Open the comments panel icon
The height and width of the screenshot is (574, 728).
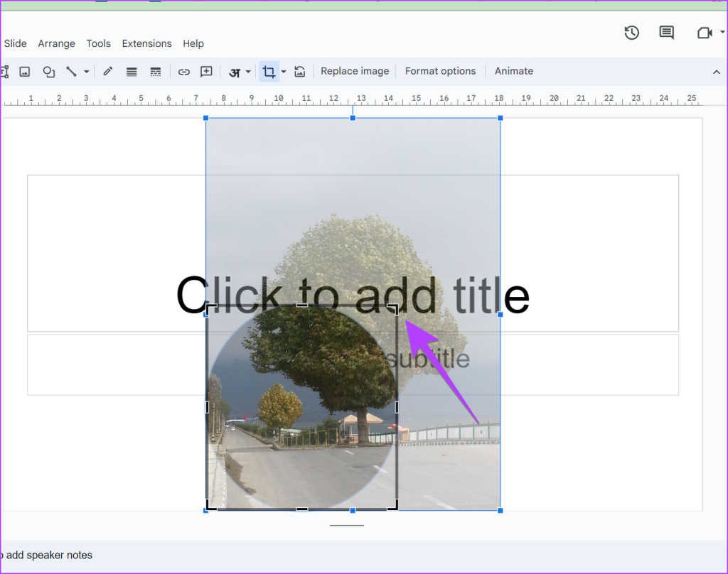click(666, 33)
